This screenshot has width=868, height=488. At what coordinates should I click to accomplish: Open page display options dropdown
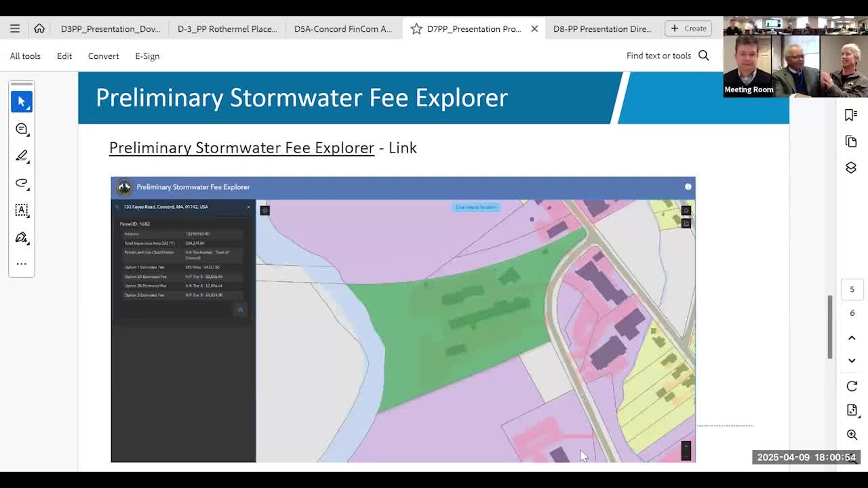point(852,410)
